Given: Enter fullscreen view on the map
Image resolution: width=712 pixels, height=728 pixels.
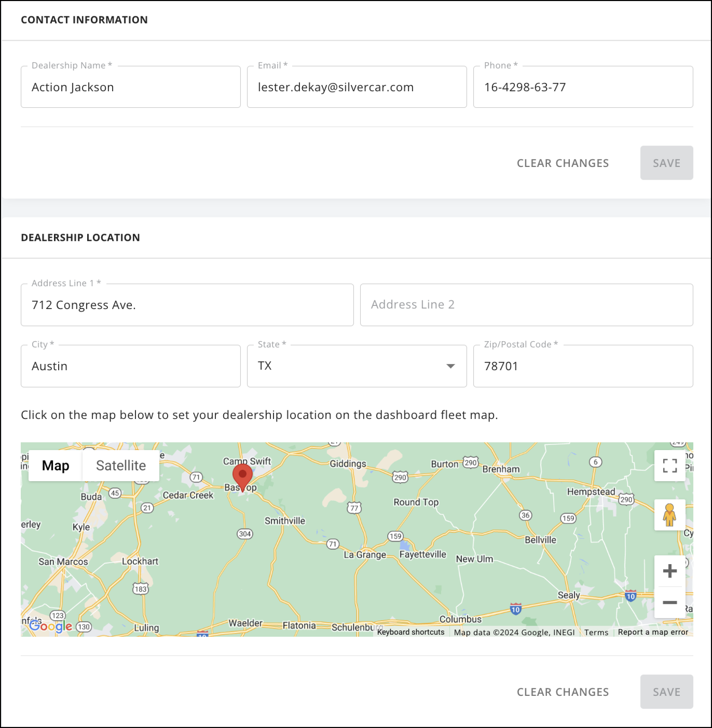Looking at the screenshot, I should 669,465.
